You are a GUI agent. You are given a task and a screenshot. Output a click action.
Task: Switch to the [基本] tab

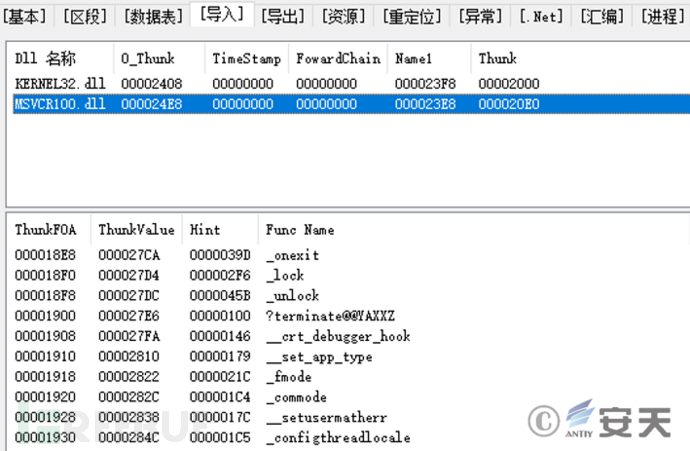(24, 17)
